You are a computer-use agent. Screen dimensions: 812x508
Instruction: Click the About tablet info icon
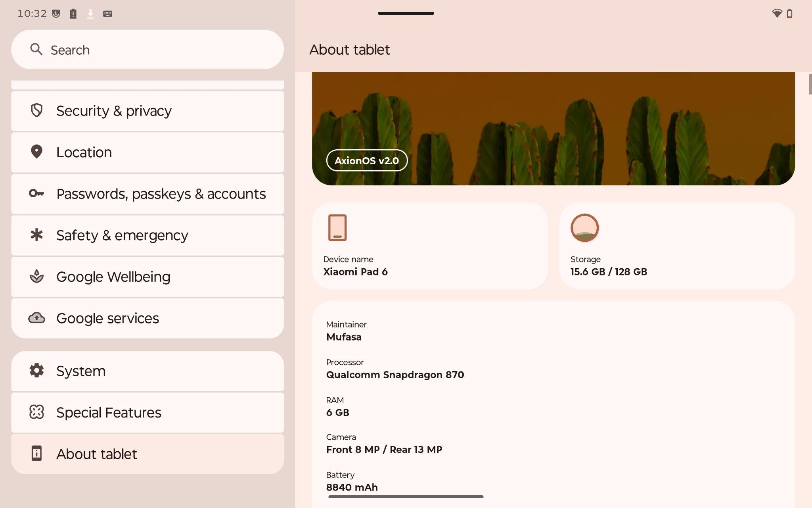[36, 453]
